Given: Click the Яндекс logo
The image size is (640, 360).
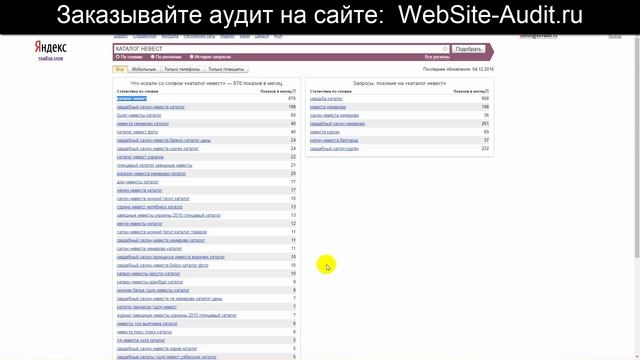Looking at the screenshot, I should click(50, 47).
